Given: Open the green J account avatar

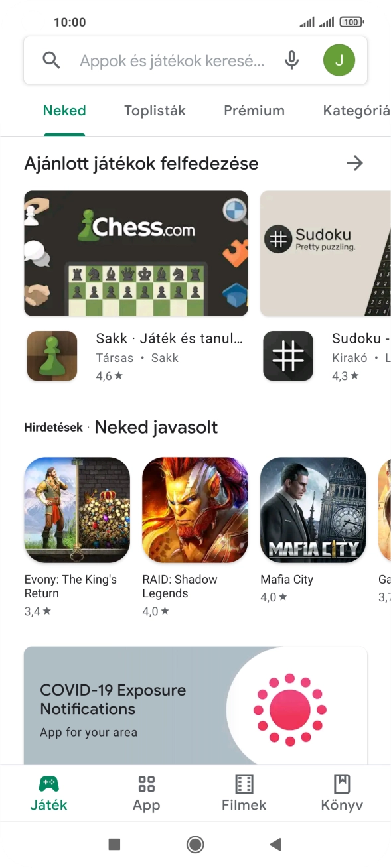Looking at the screenshot, I should point(339,60).
